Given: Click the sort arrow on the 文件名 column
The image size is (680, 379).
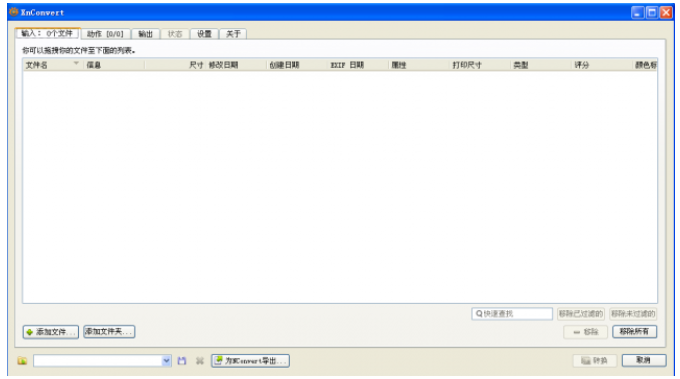Looking at the screenshot, I should 76,63.
